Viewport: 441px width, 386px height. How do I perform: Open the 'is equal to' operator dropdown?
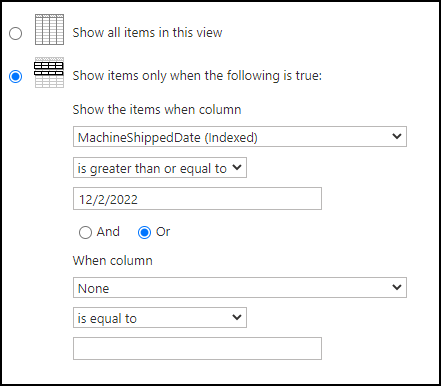point(160,318)
